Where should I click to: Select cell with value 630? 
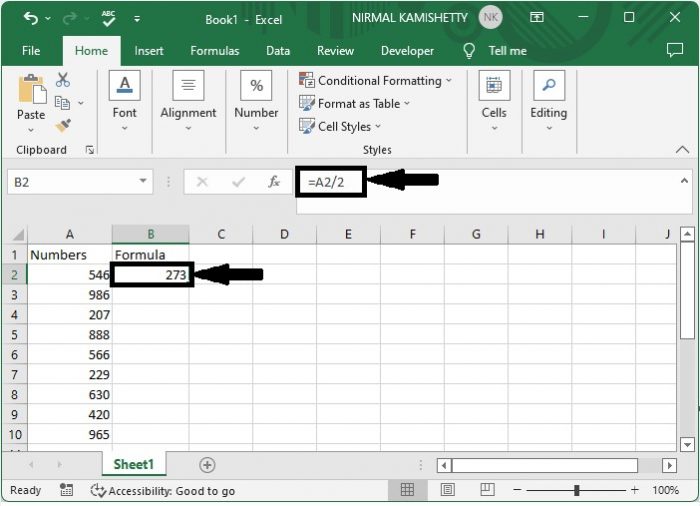click(x=70, y=395)
